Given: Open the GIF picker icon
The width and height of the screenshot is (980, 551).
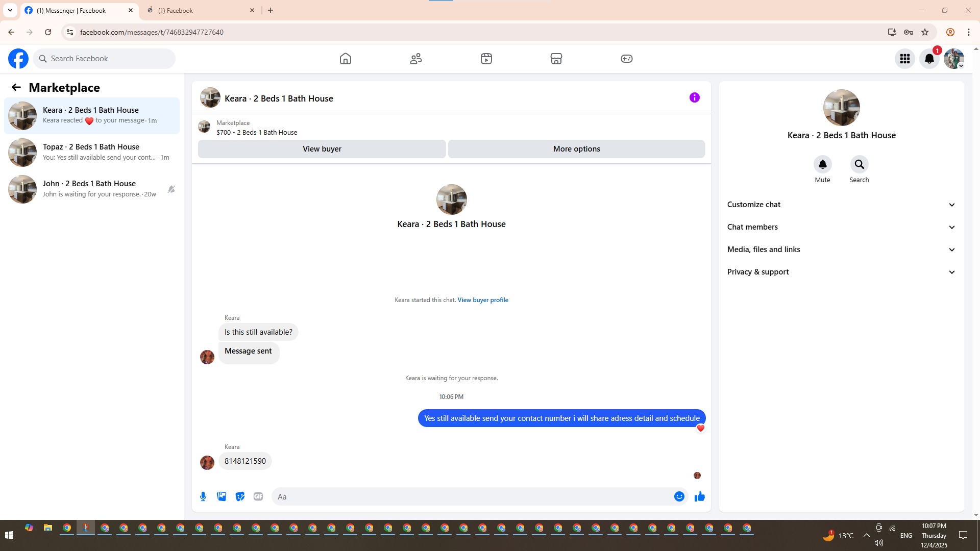Looking at the screenshot, I should coord(258,496).
